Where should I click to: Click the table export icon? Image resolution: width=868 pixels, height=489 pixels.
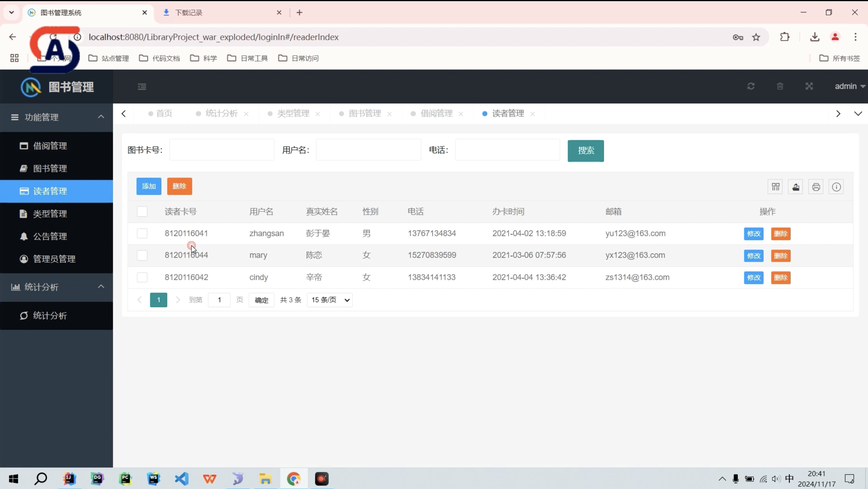[x=796, y=187]
